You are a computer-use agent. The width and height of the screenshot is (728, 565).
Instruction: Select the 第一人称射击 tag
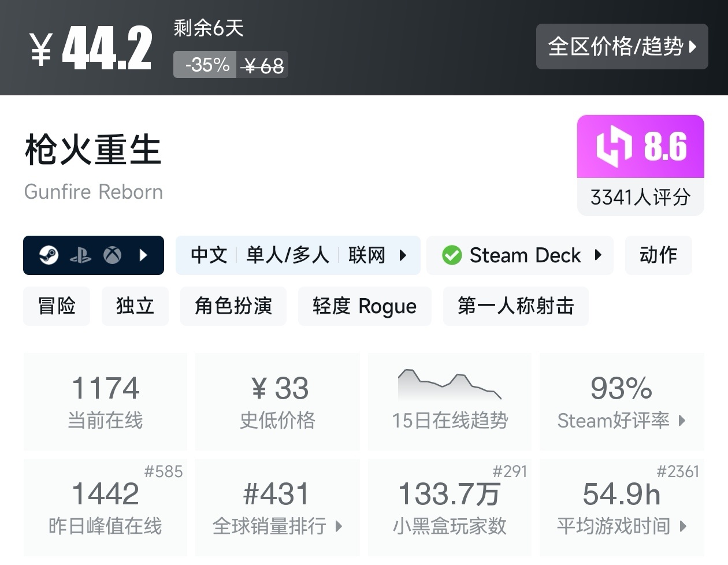pyautogui.click(x=515, y=306)
